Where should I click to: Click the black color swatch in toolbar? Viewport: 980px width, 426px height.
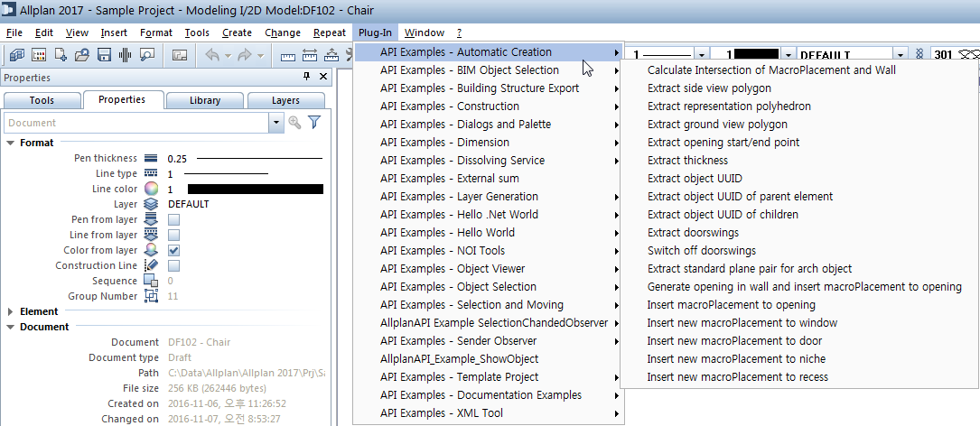tap(758, 55)
